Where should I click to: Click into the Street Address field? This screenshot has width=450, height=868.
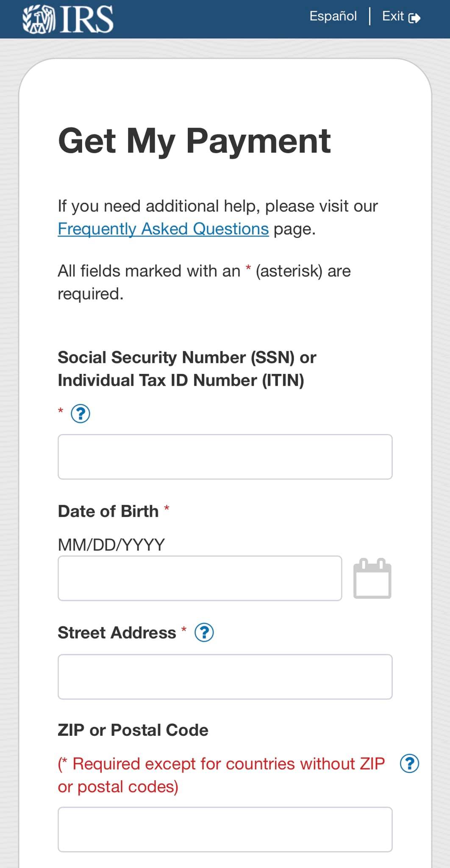click(x=225, y=677)
